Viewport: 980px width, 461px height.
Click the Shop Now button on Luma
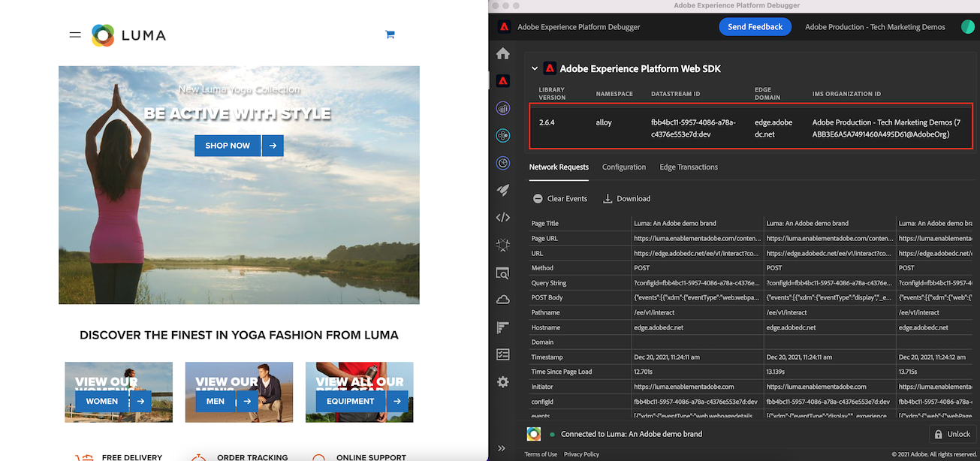tap(228, 146)
